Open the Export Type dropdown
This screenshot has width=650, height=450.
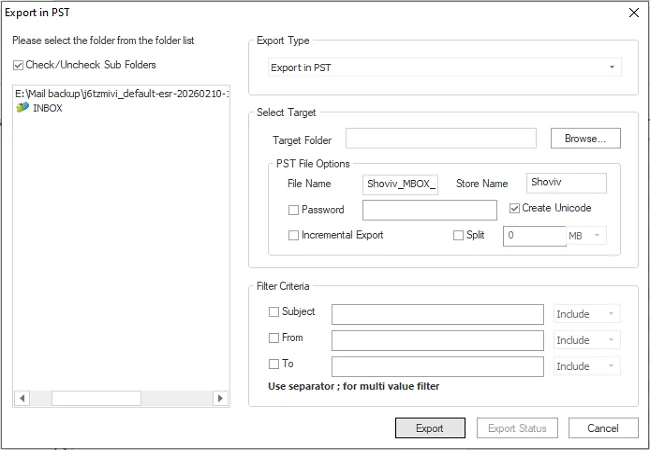pos(445,67)
